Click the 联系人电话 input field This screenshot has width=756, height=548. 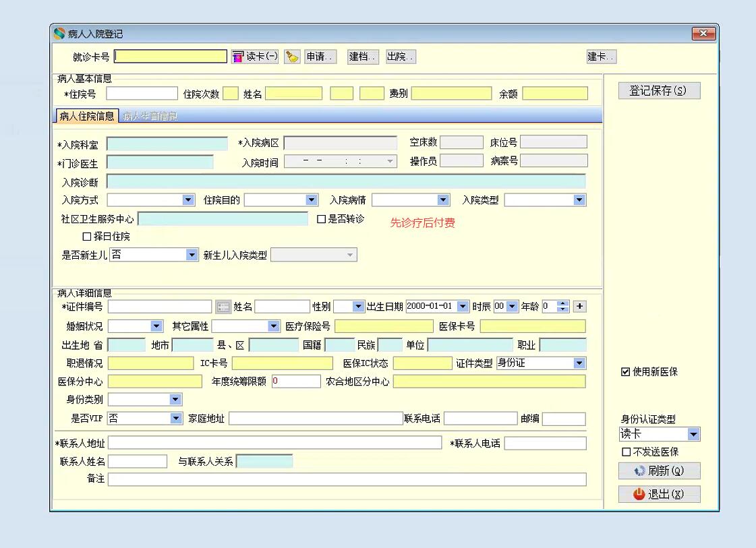546,443
